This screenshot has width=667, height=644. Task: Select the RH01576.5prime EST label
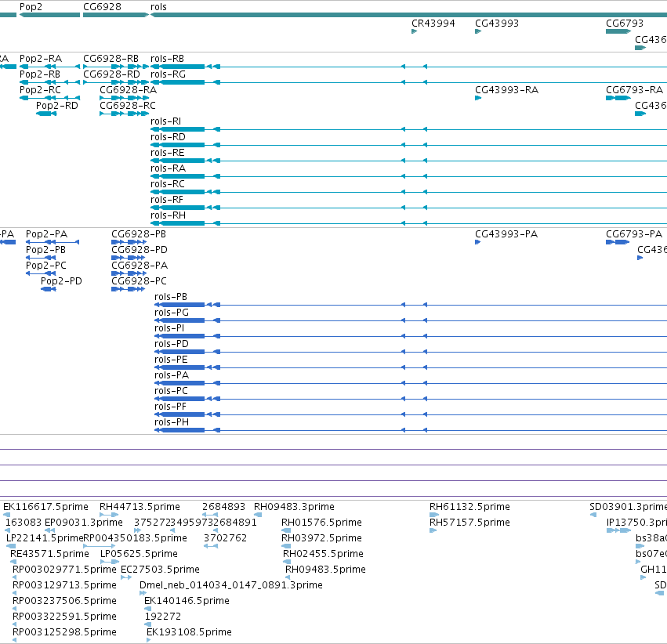click(321, 523)
